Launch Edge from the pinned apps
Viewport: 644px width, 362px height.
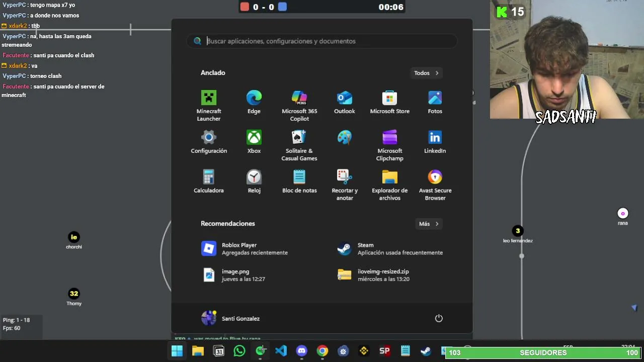254,102
